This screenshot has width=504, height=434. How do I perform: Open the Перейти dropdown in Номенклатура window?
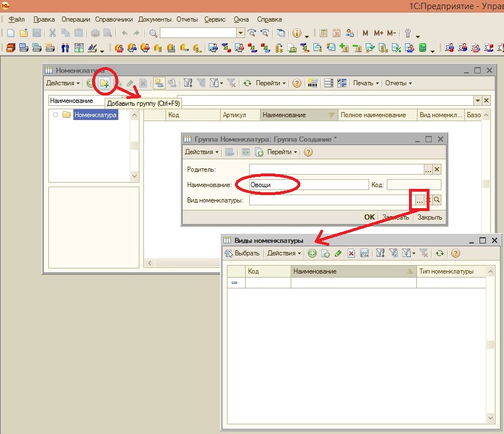pyautogui.click(x=271, y=83)
